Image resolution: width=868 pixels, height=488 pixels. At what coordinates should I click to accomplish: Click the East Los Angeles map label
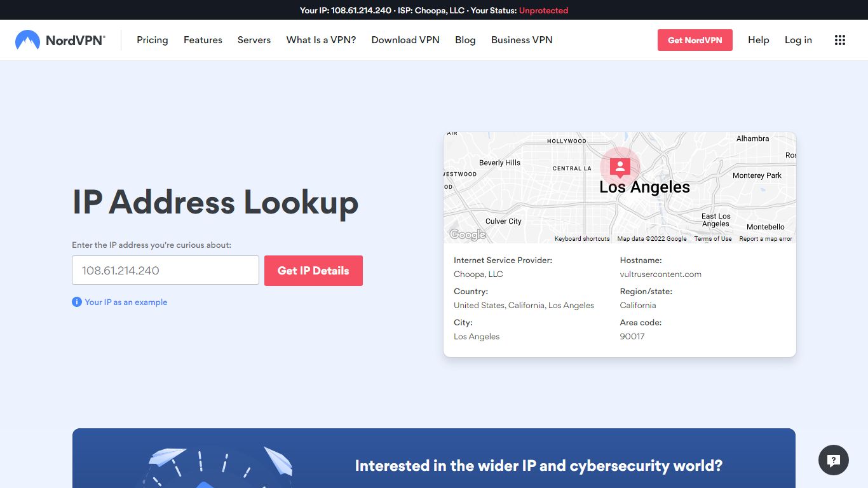coord(715,220)
